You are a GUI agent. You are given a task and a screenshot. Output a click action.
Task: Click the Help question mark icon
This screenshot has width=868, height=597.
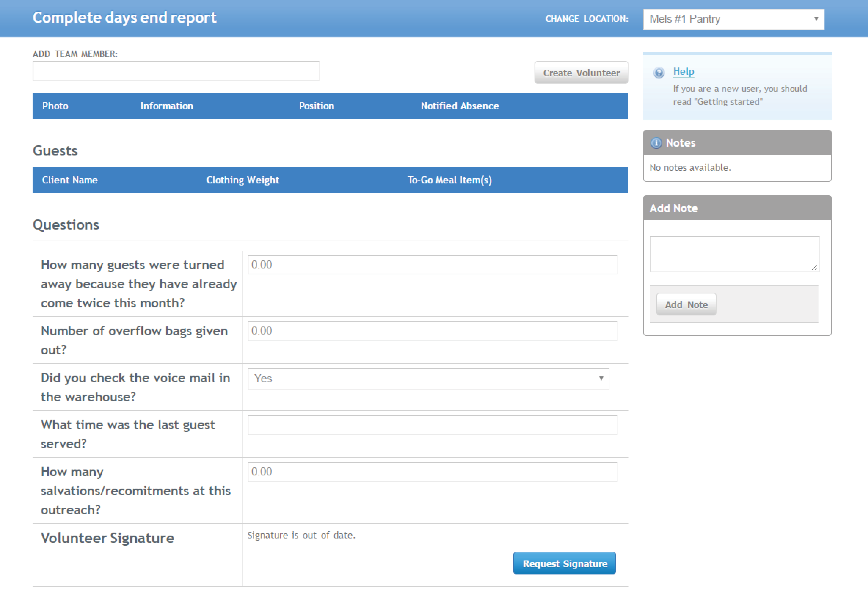coord(659,73)
